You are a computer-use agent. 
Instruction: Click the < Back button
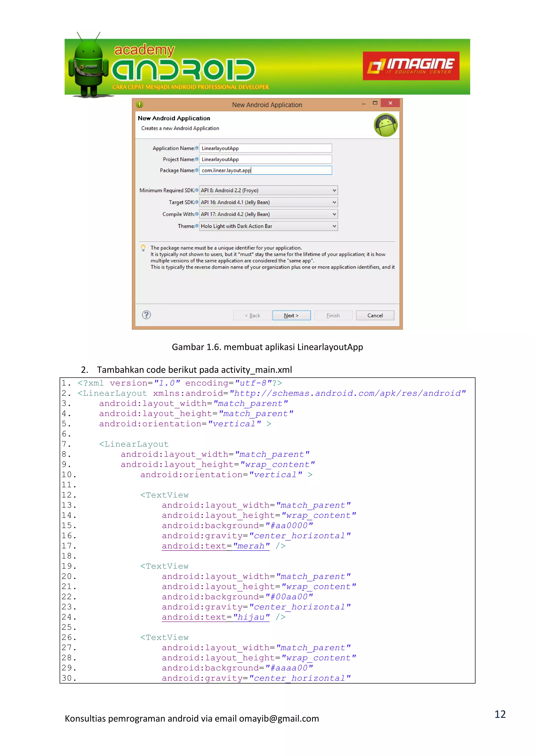252,315
